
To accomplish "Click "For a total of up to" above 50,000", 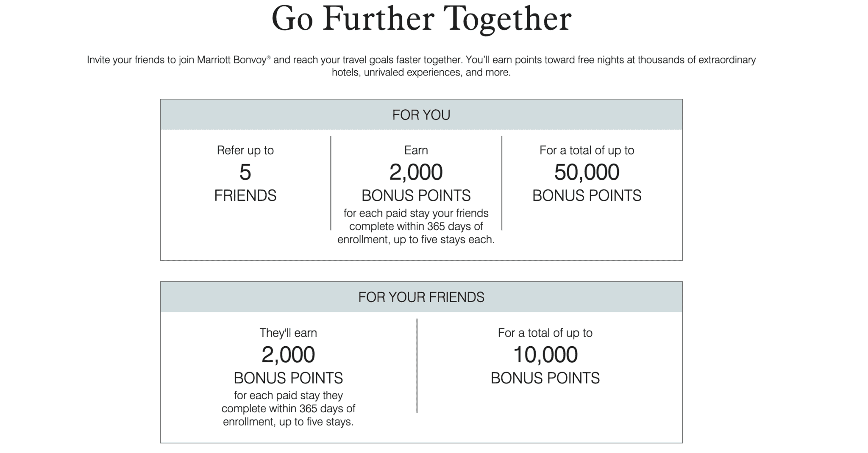I will (587, 150).
